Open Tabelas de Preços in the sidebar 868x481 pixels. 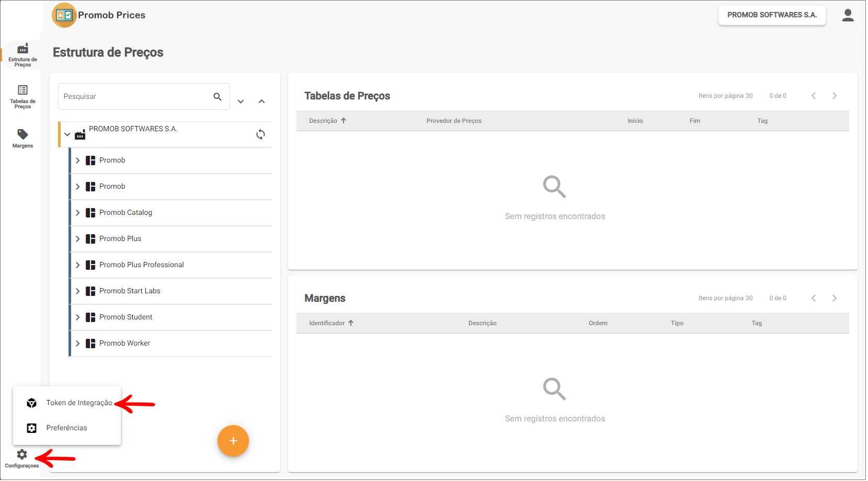coord(22,97)
